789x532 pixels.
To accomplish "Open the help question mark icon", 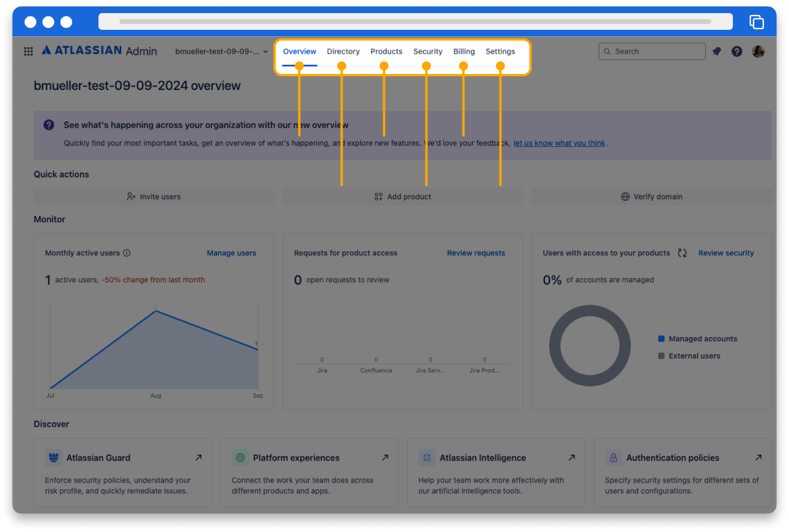I will 737,51.
